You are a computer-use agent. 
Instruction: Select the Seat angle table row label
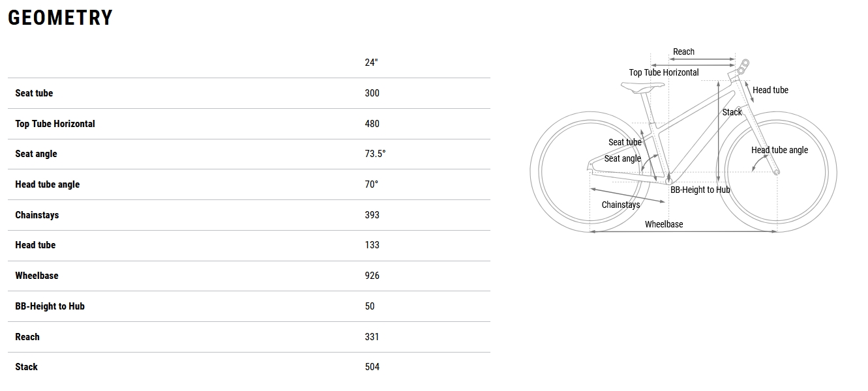pyautogui.click(x=36, y=154)
